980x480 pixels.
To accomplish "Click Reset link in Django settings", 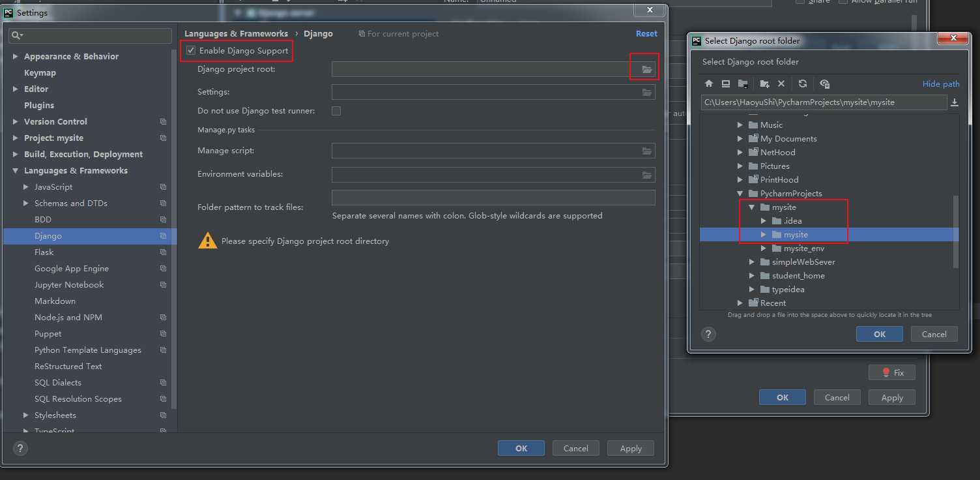I will [646, 33].
